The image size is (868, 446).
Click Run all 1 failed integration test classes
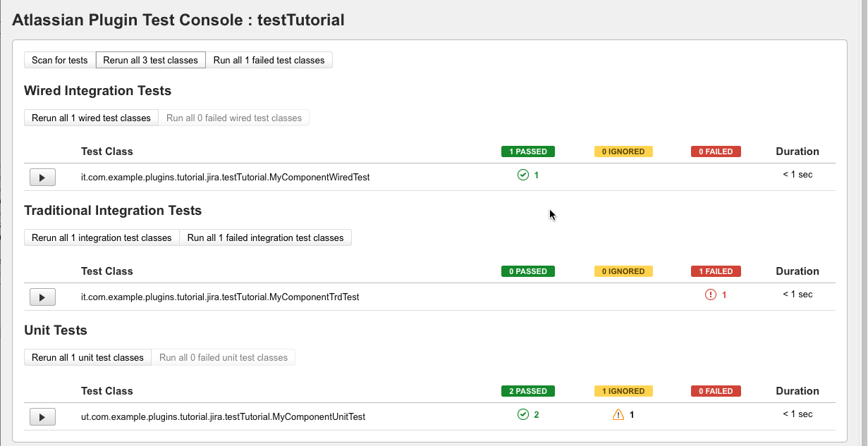(x=266, y=237)
